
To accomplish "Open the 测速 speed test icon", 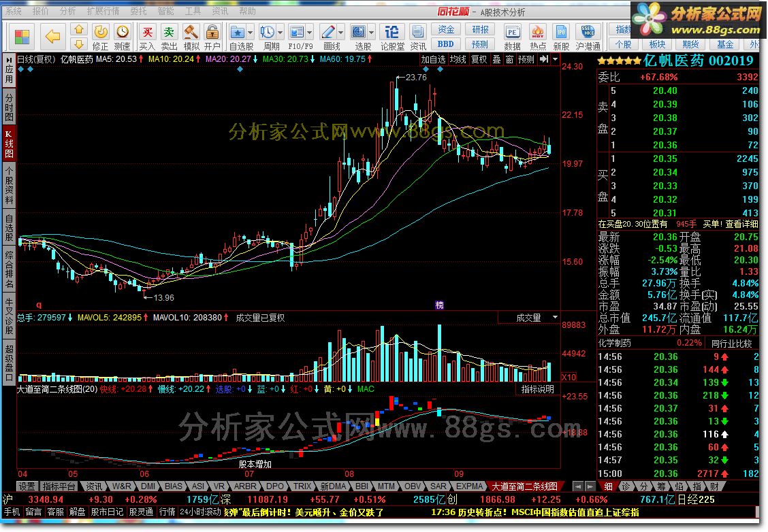I will pyautogui.click(x=122, y=32).
